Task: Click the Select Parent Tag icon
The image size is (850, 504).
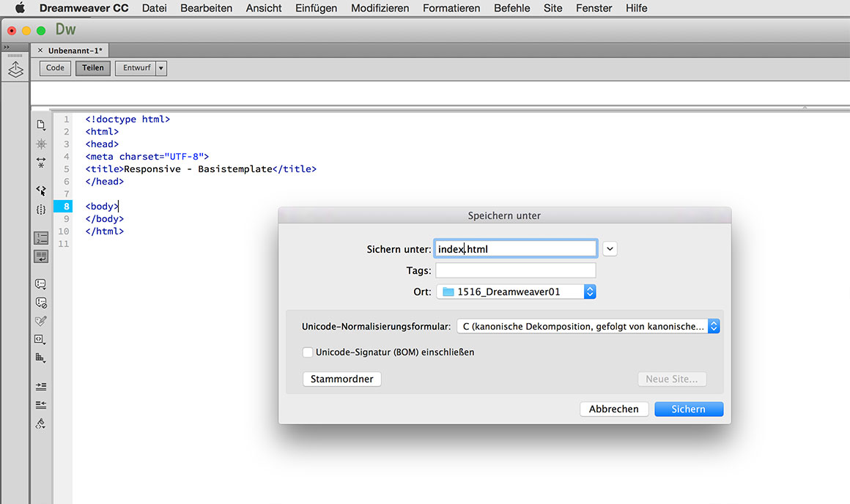Action: tap(41, 190)
